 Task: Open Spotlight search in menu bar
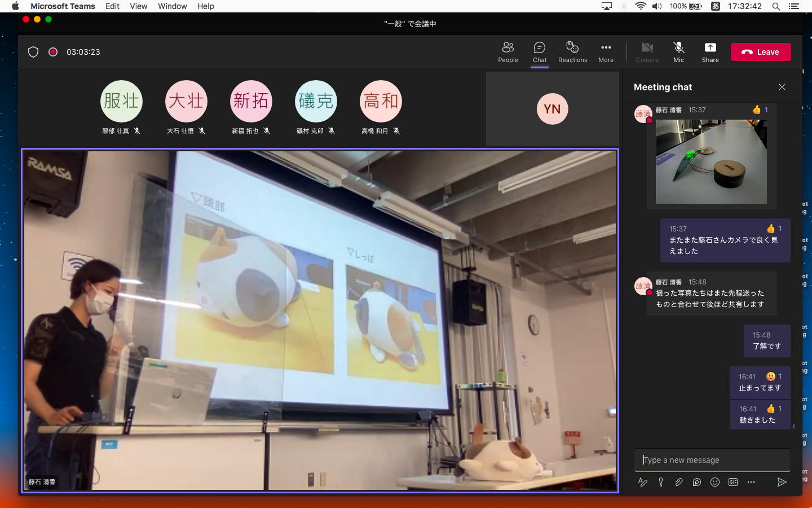point(776,6)
